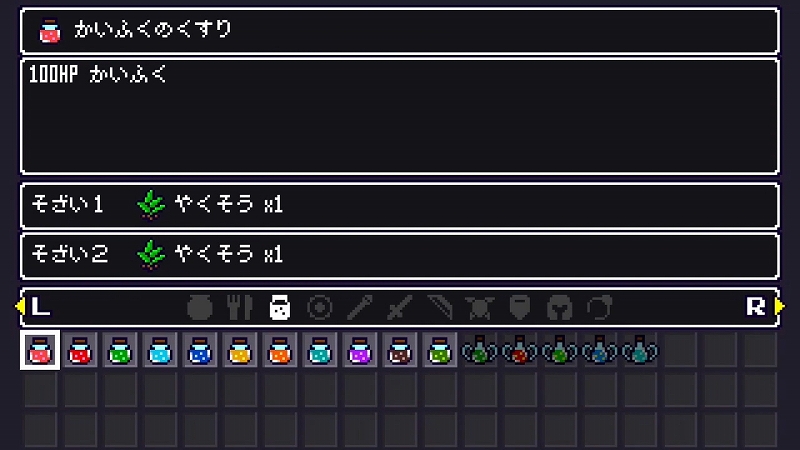The height and width of the screenshot is (450, 800).
Task: Select ingredient row そざい1 やくそう
Action: [x=399, y=206]
